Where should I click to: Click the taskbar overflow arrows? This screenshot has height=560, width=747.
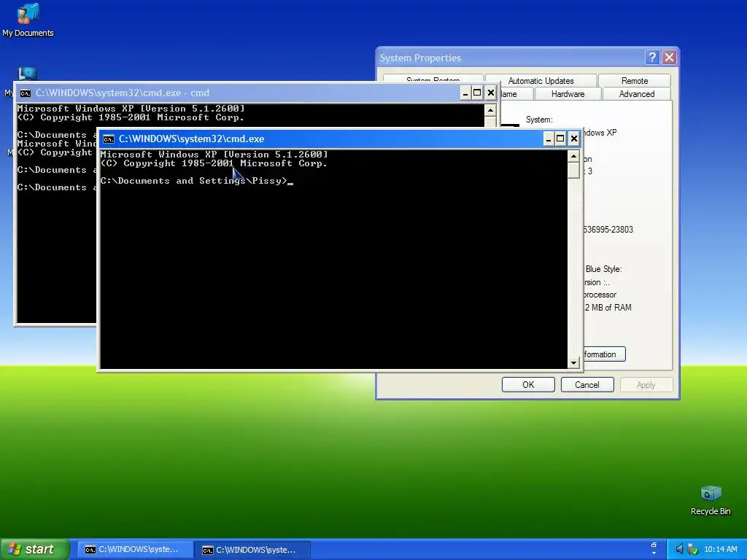tap(654, 548)
